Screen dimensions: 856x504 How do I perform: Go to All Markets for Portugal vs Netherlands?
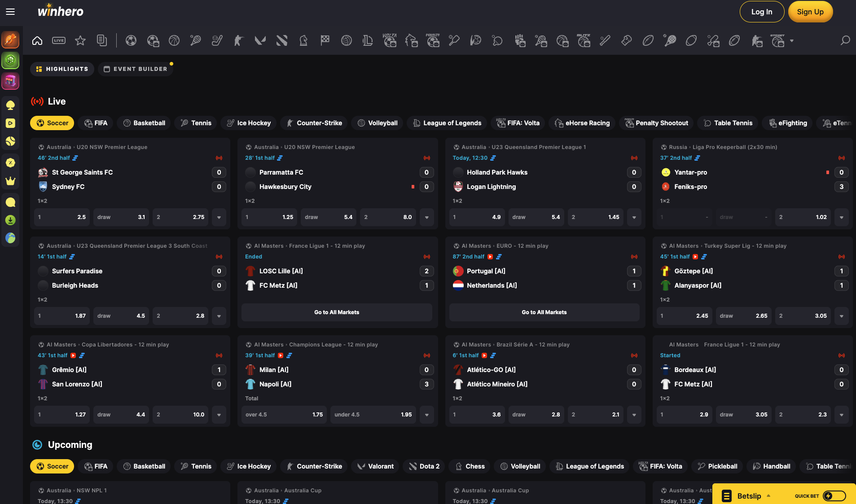click(x=544, y=312)
